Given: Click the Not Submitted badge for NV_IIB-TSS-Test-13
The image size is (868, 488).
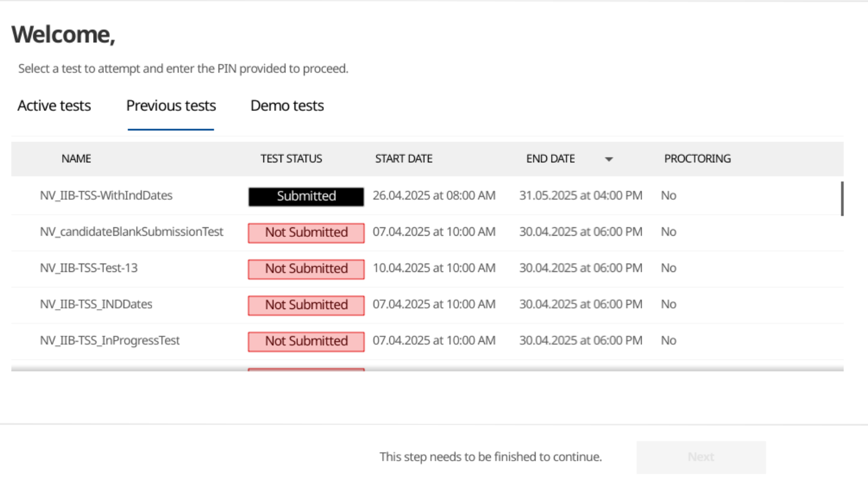Looking at the screenshot, I should click(x=306, y=269).
